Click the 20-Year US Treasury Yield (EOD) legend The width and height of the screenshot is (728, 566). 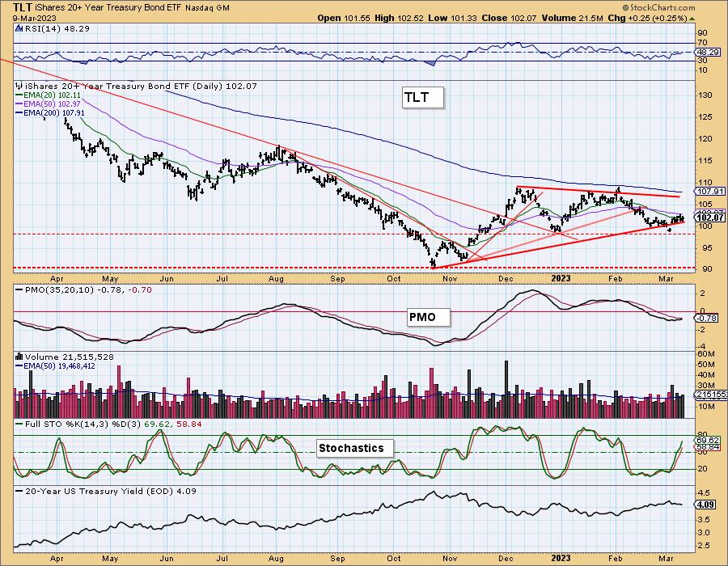(106, 491)
